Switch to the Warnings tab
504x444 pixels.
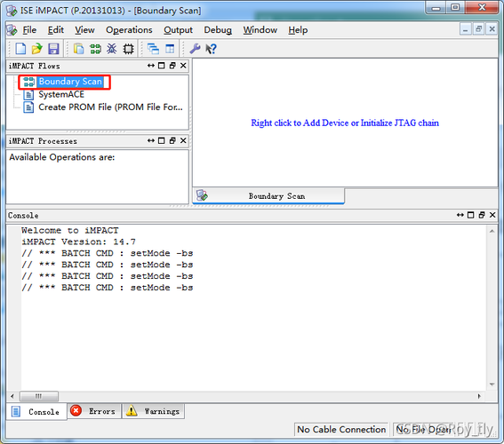point(153,411)
